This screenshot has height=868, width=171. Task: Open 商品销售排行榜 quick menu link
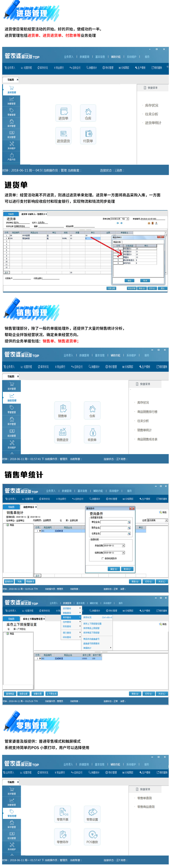[147, 412]
